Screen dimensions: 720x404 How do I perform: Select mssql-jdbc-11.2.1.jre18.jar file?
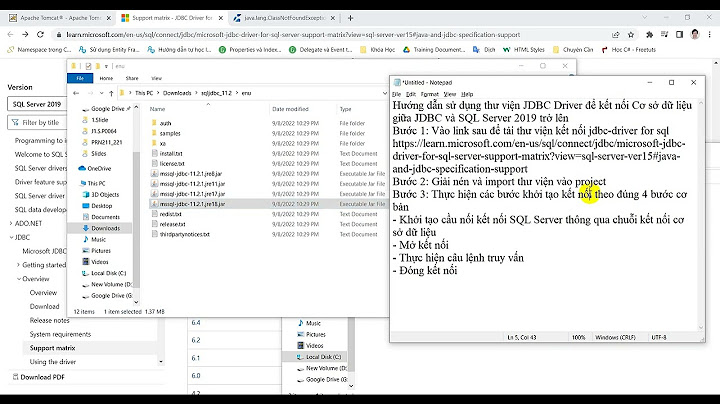coord(192,204)
